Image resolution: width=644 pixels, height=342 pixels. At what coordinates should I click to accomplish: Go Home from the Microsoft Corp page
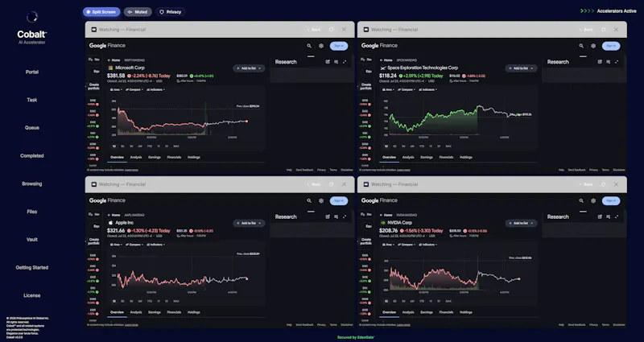point(114,60)
